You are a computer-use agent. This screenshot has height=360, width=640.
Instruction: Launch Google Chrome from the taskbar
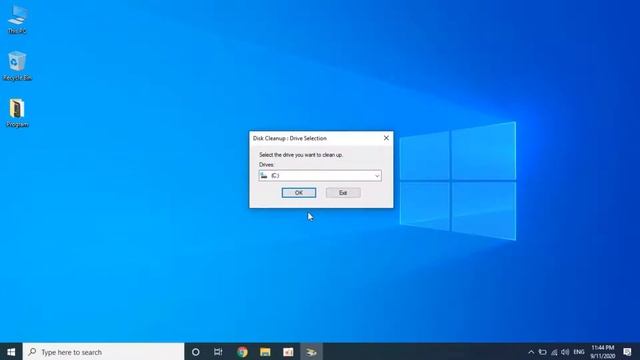click(x=242, y=352)
